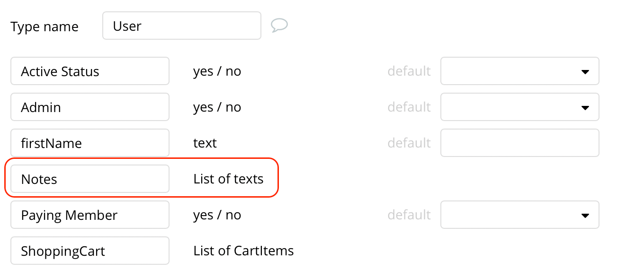Edit the Type name field containing User

click(x=182, y=26)
